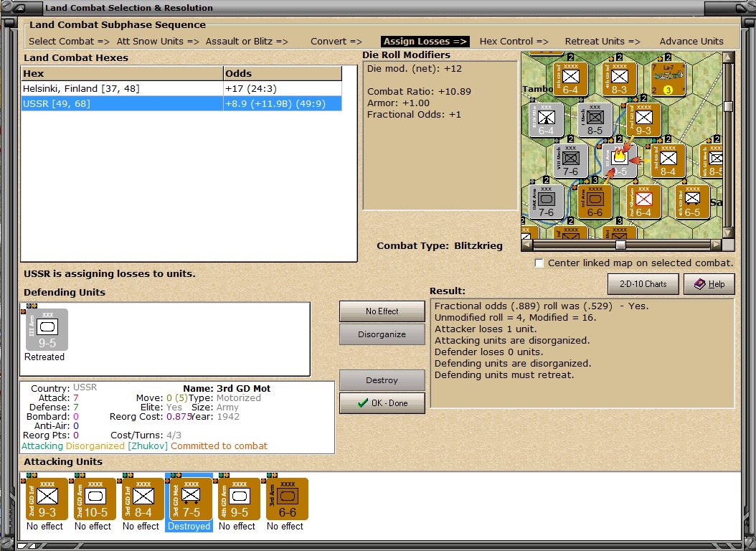This screenshot has height=551, width=756.
Task: Click the Select Combat subphase label
Action: pos(69,42)
